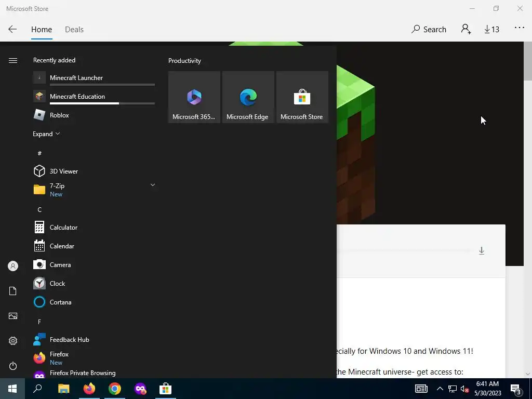Open the Action Center notifications
Screen dimensions: 532x399
point(516,389)
